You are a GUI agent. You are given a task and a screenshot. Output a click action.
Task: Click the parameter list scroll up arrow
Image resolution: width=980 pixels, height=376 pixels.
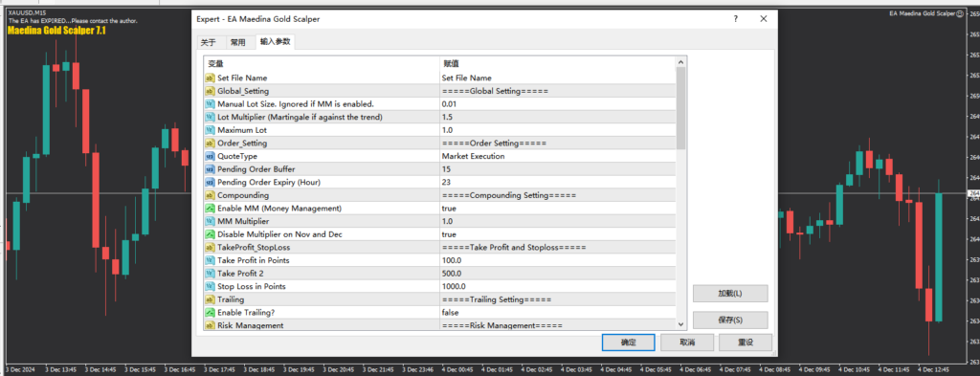click(x=681, y=62)
